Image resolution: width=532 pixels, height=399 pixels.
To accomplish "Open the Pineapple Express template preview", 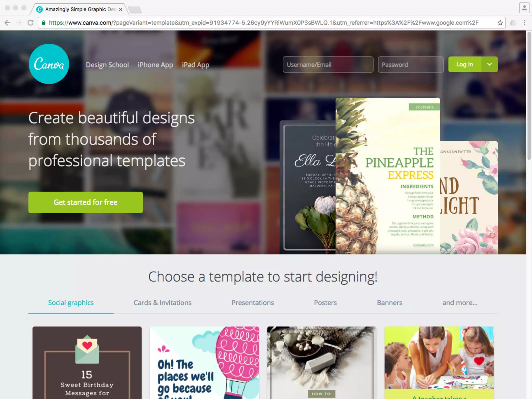I will [388, 176].
